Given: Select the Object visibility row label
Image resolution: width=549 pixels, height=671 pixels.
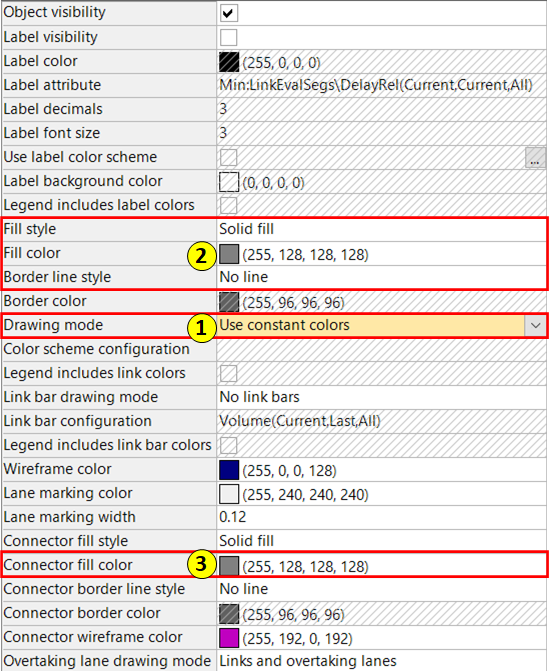Looking at the screenshot, I should (54, 12).
